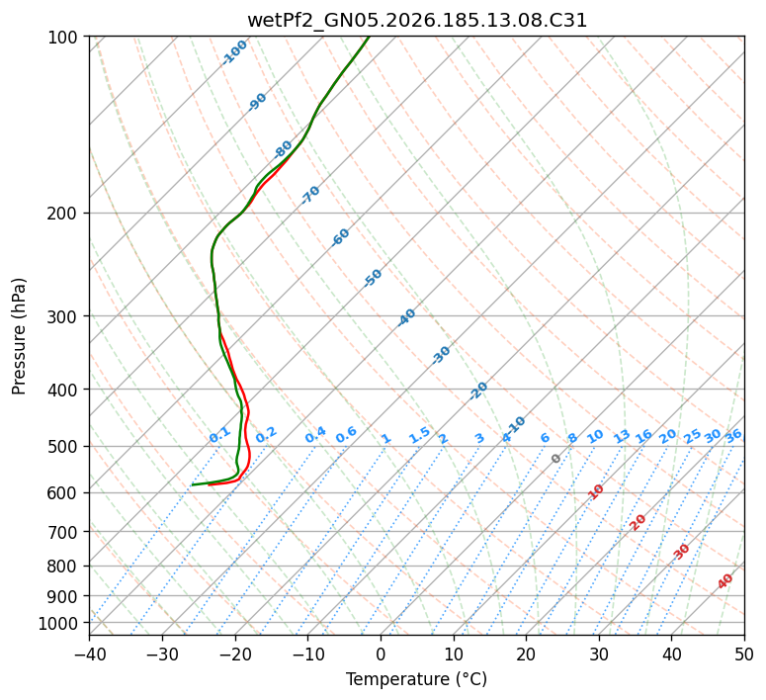Click the -100 isotherm label
The width and height of the screenshot is (766, 700).
click(x=234, y=52)
